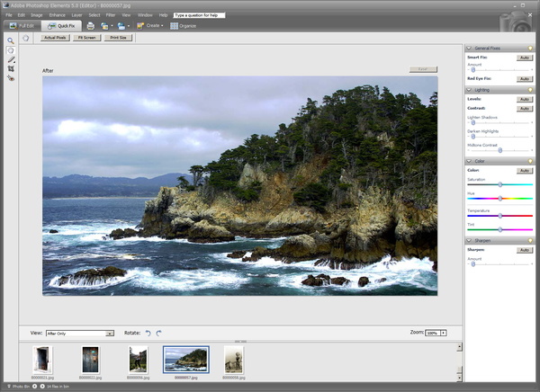Select thumbnail B0000058.jpg in Photo Bin
Image resolution: width=540 pixels, height=392 pixels.
point(234,360)
